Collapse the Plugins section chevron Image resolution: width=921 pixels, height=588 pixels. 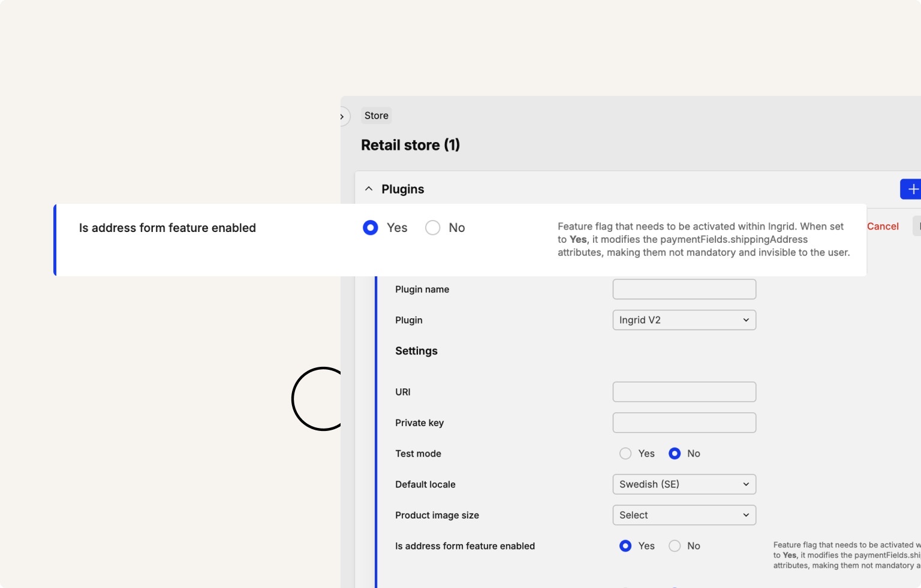(x=369, y=189)
